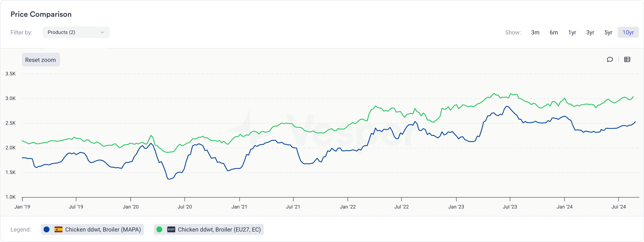The image size is (644, 242).
Task: Show the 3m time range
Action: pos(535,33)
